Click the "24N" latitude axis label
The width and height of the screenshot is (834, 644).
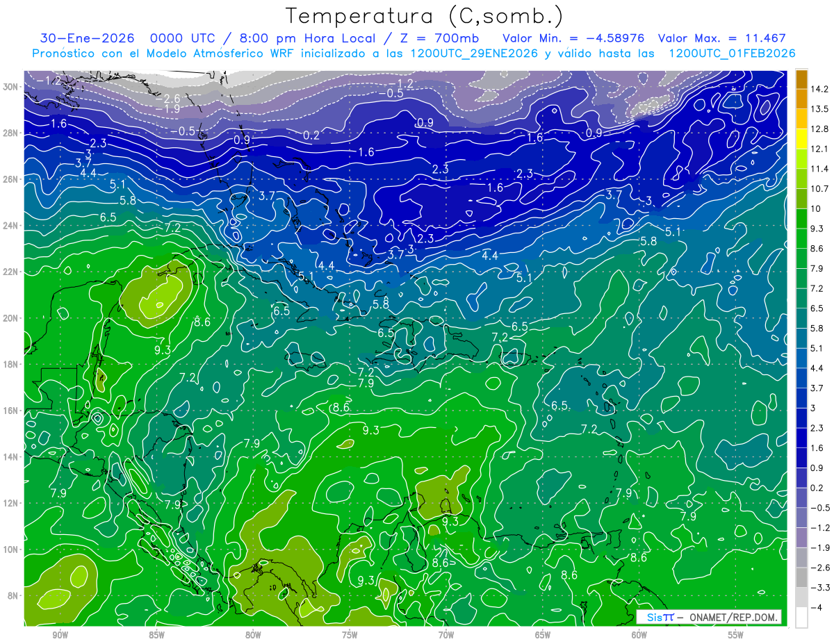12,226
